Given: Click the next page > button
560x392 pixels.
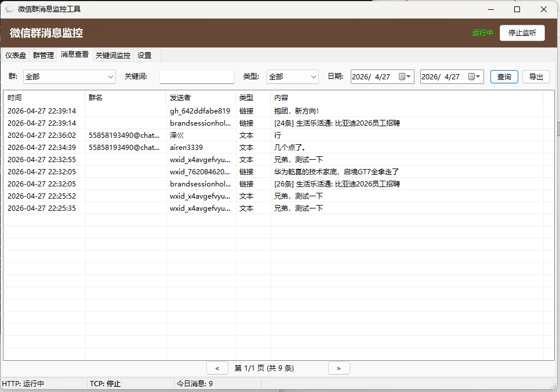Looking at the screenshot, I should (339, 368).
